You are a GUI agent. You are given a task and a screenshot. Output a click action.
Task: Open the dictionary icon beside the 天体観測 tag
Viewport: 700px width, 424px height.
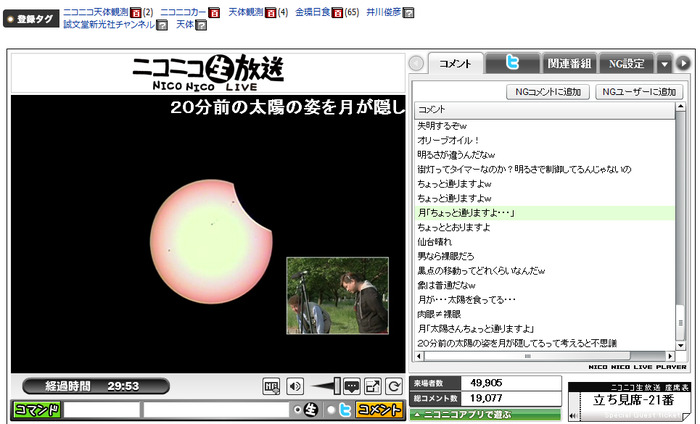pyautogui.click(x=271, y=12)
